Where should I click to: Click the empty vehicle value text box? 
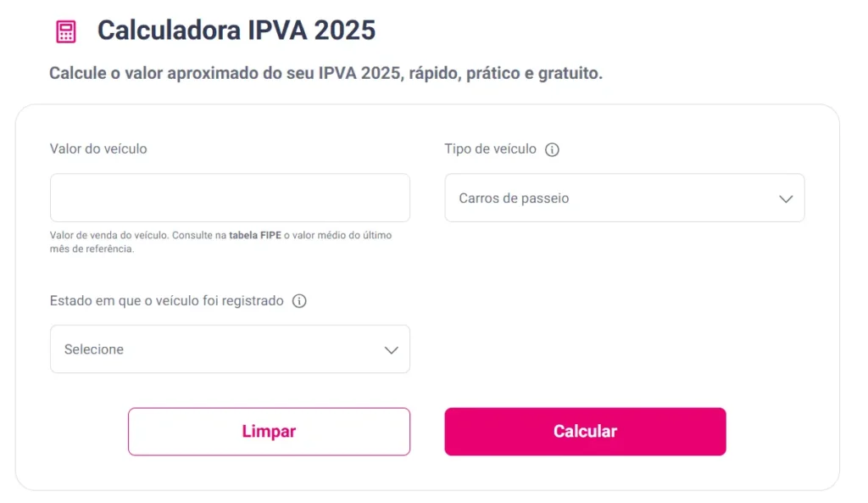tap(230, 197)
